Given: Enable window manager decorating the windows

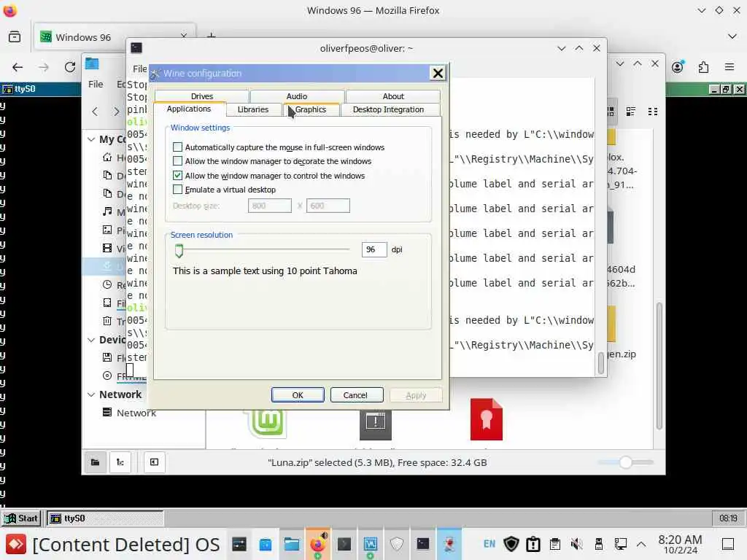Looking at the screenshot, I should pyautogui.click(x=178, y=161).
